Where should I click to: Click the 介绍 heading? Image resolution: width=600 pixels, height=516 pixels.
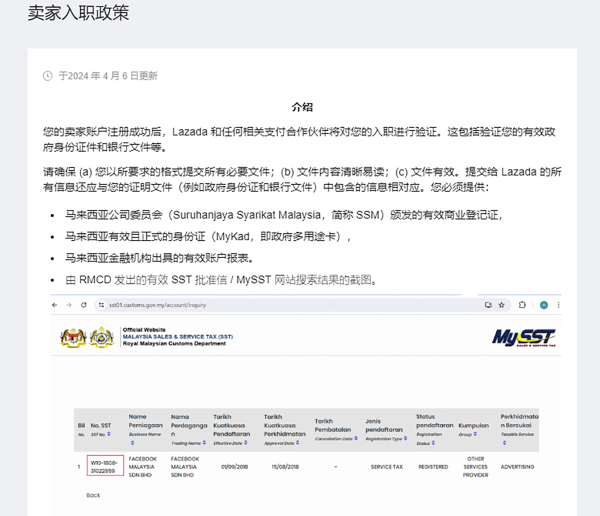[302, 107]
